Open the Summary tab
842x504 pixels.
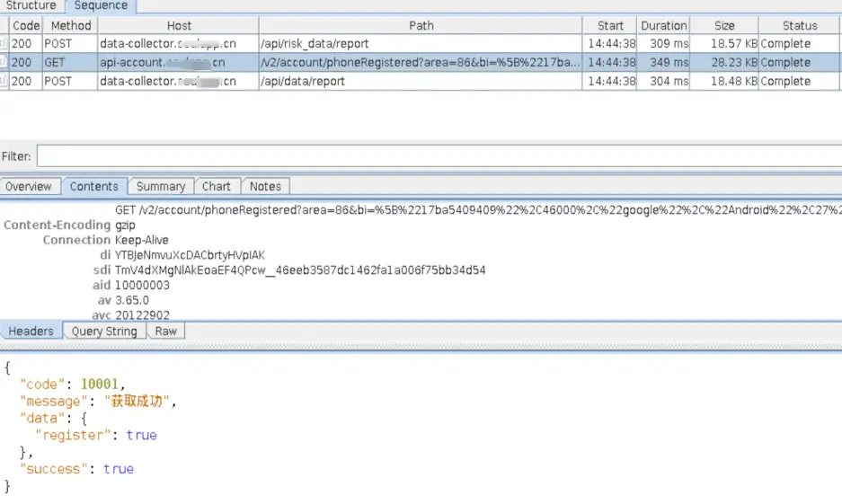[x=161, y=186]
